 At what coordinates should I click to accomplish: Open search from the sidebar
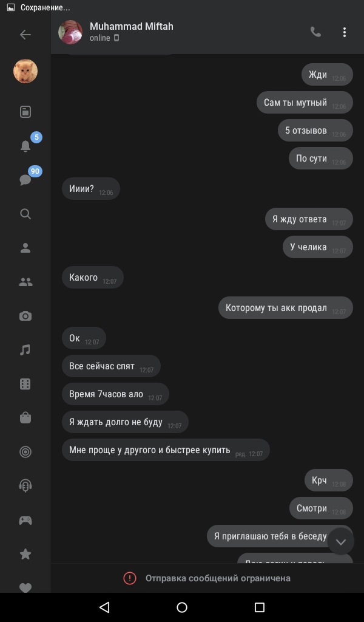[25, 214]
